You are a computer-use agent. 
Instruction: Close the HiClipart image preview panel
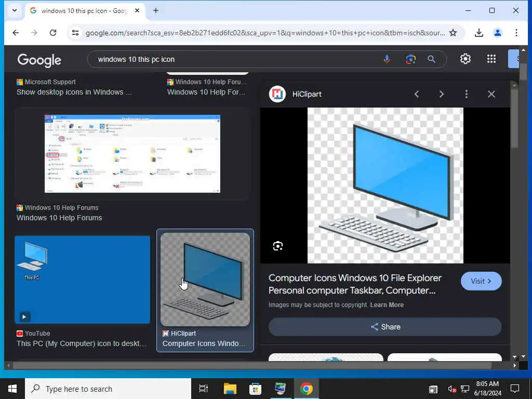(x=491, y=94)
